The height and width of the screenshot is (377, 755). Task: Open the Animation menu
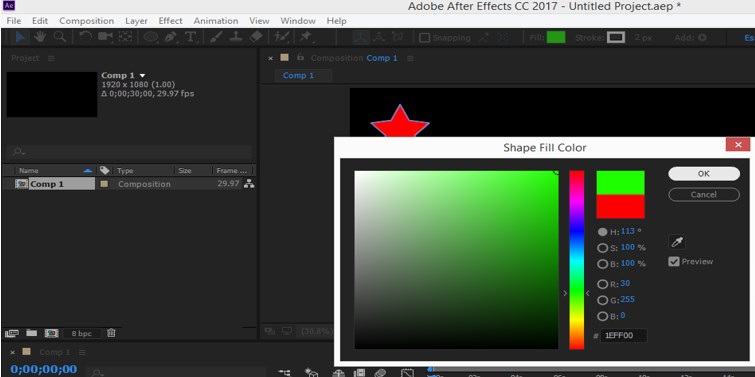pos(216,21)
